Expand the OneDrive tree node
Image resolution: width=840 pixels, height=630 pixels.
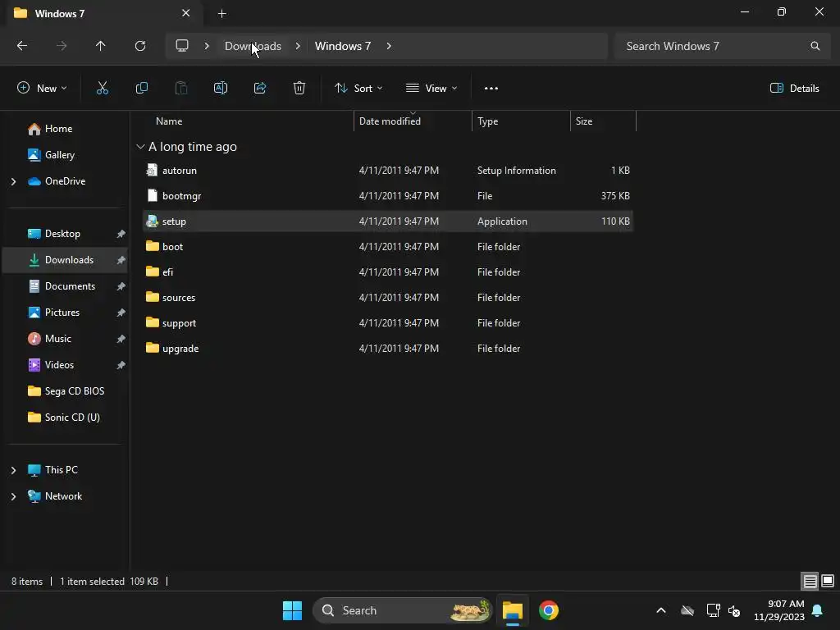click(13, 181)
